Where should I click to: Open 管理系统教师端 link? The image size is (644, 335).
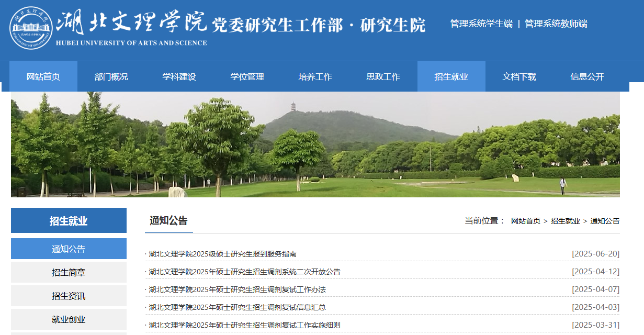click(x=556, y=24)
